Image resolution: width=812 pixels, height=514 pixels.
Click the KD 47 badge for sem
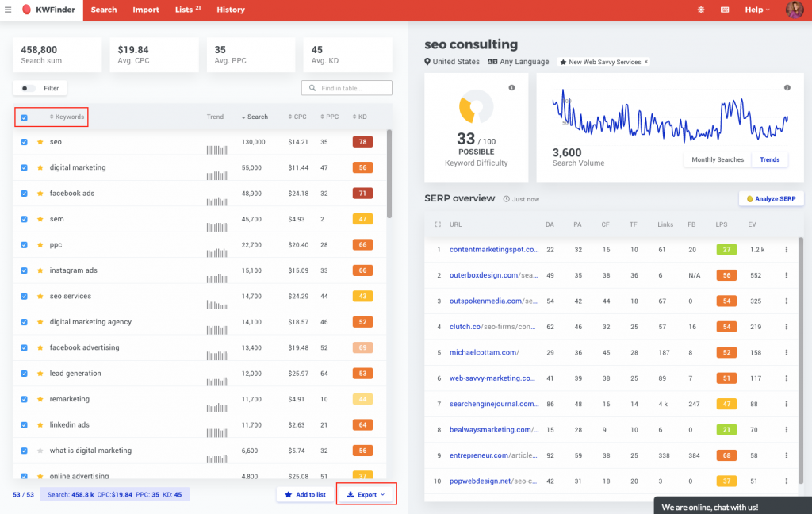[362, 219]
